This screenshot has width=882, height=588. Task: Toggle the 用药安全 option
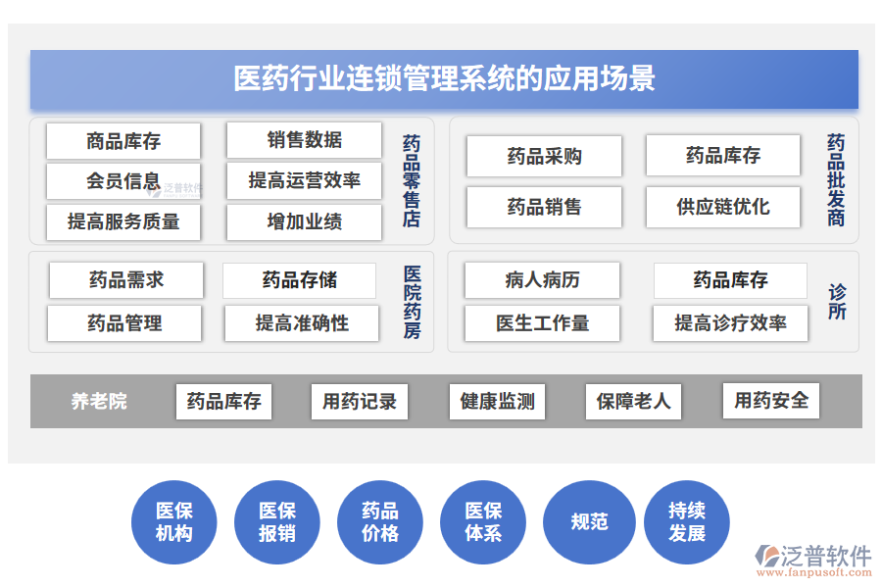tap(769, 400)
